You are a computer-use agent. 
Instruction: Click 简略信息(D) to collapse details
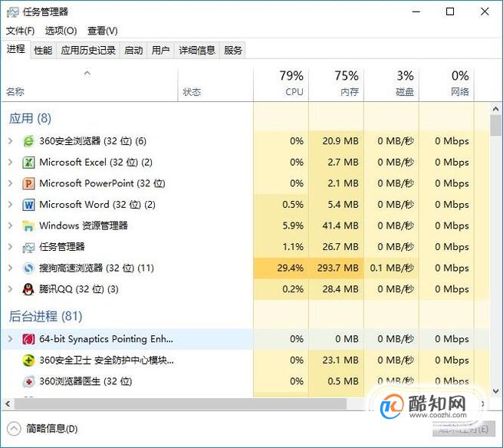tap(42, 429)
